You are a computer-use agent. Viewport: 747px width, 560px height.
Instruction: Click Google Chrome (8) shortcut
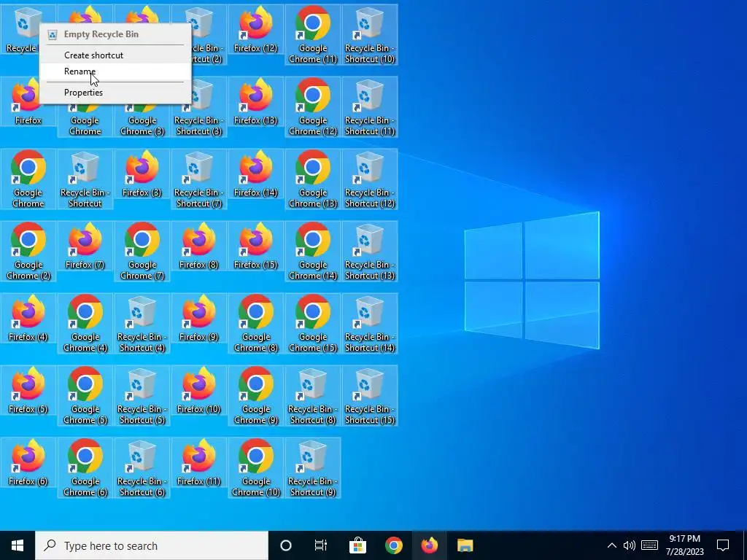click(x=256, y=324)
